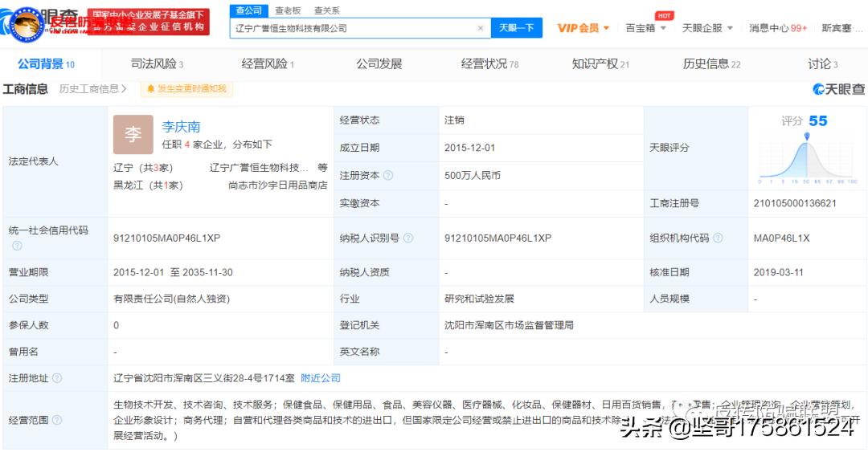Screen dimensions: 868x452
Task: Click 研究和试验发展 industry value
Action: 479,299
